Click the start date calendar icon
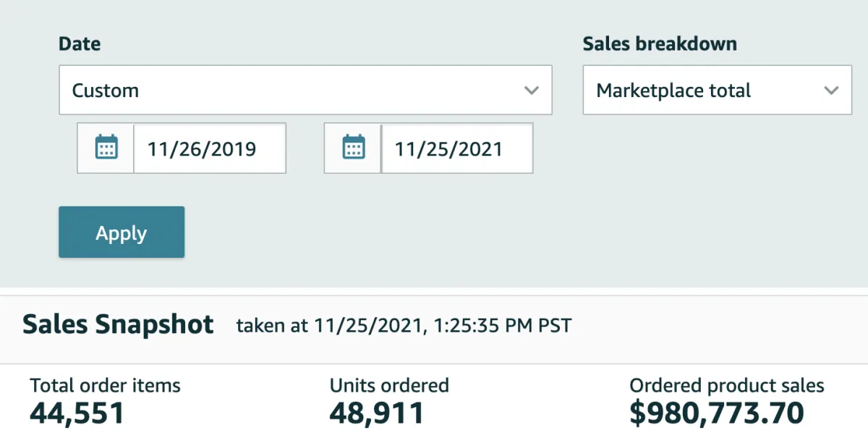This screenshot has height=446, width=868. click(x=106, y=148)
